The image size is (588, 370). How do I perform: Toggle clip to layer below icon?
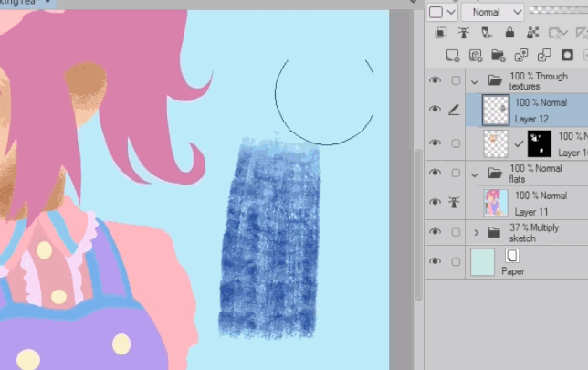[x=441, y=33]
